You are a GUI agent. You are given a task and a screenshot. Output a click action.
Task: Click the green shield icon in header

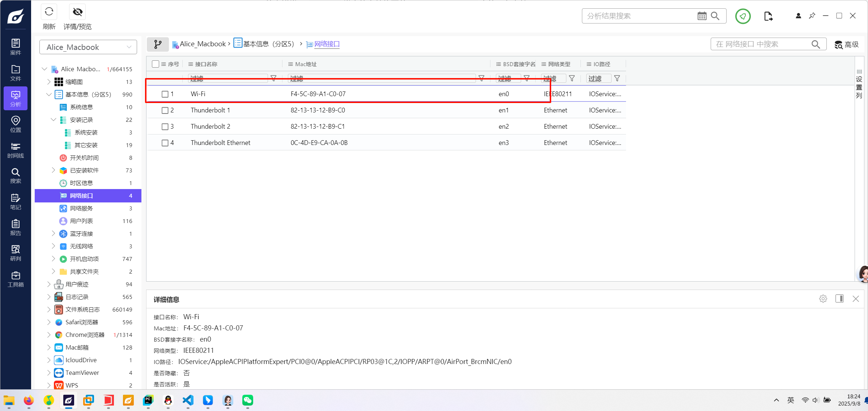pyautogui.click(x=743, y=16)
